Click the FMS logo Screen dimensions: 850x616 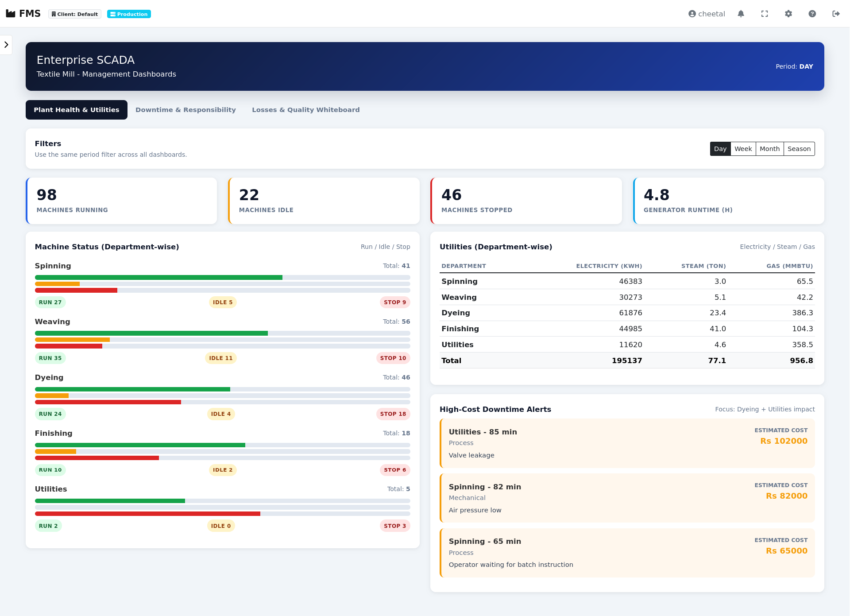(x=23, y=13)
